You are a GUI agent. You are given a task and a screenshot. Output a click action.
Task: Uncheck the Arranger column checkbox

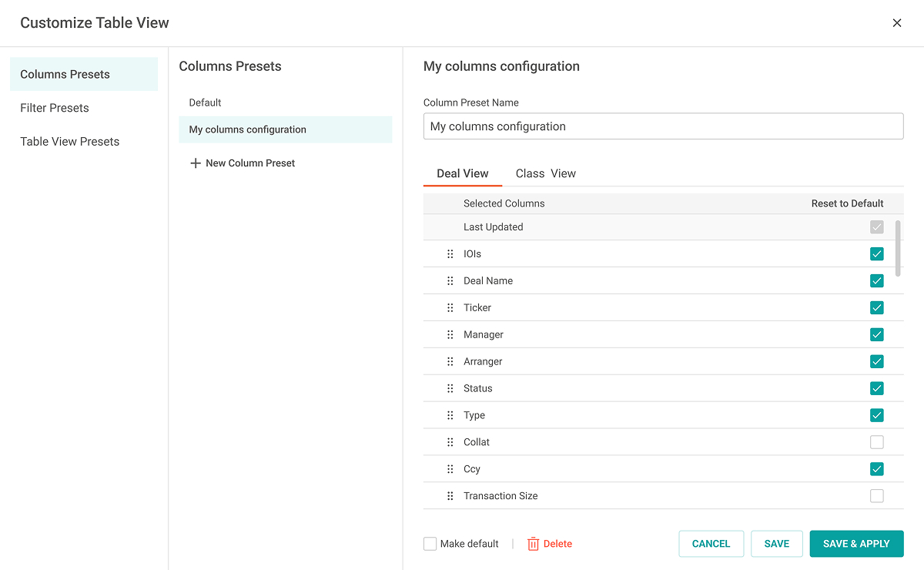point(876,362)
